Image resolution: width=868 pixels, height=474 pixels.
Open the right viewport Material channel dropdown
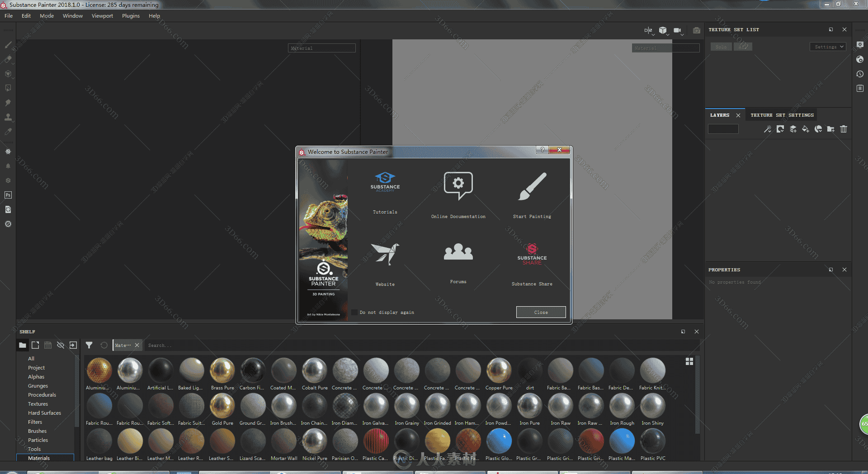[x=666, y=48]
